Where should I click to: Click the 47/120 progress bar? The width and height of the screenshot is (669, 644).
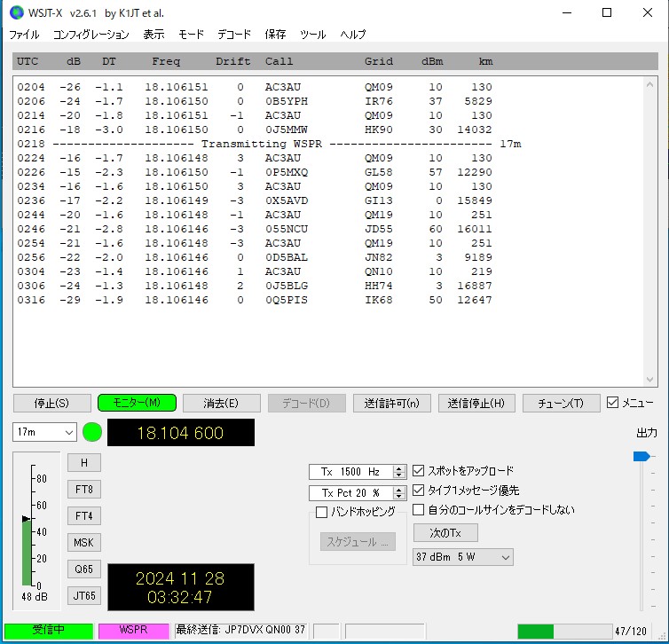(x=565, y=632)
